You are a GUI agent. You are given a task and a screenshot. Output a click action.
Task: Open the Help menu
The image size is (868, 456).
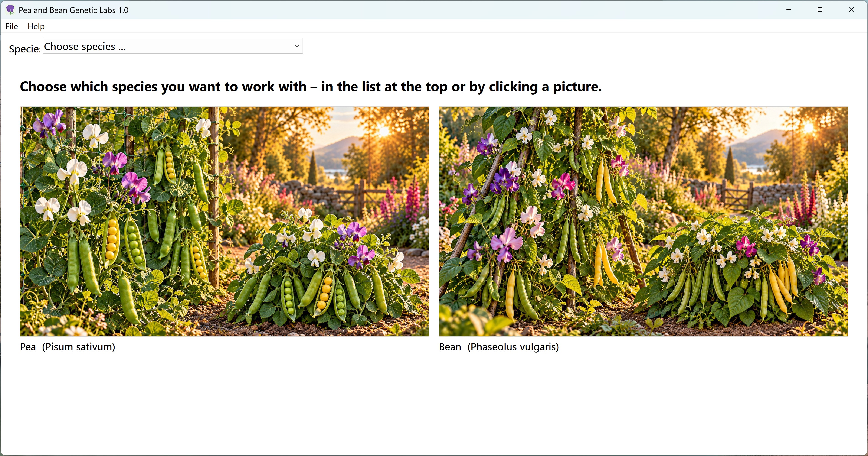[36, 26]
